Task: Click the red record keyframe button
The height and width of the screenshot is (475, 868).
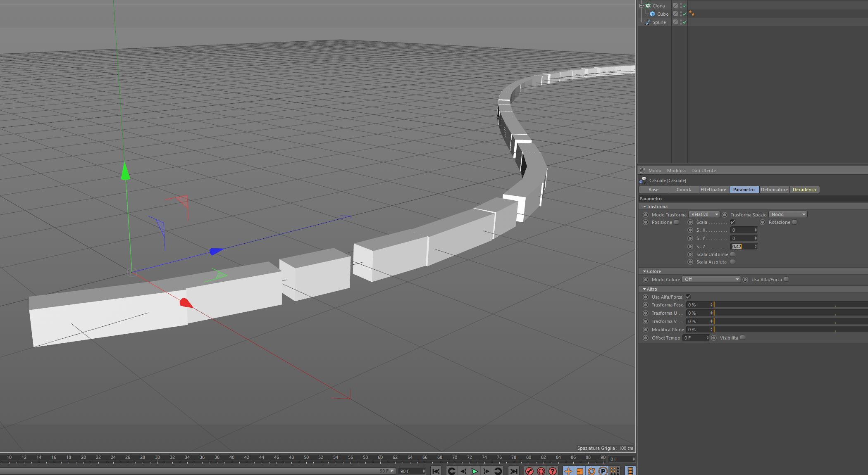Action: pos(529,471)
